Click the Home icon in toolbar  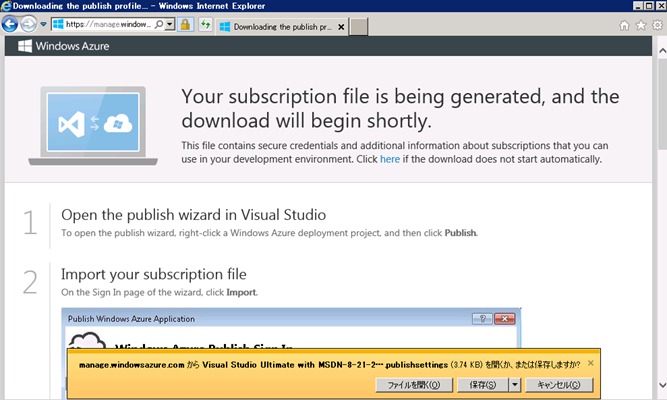[x=624, y=26]
